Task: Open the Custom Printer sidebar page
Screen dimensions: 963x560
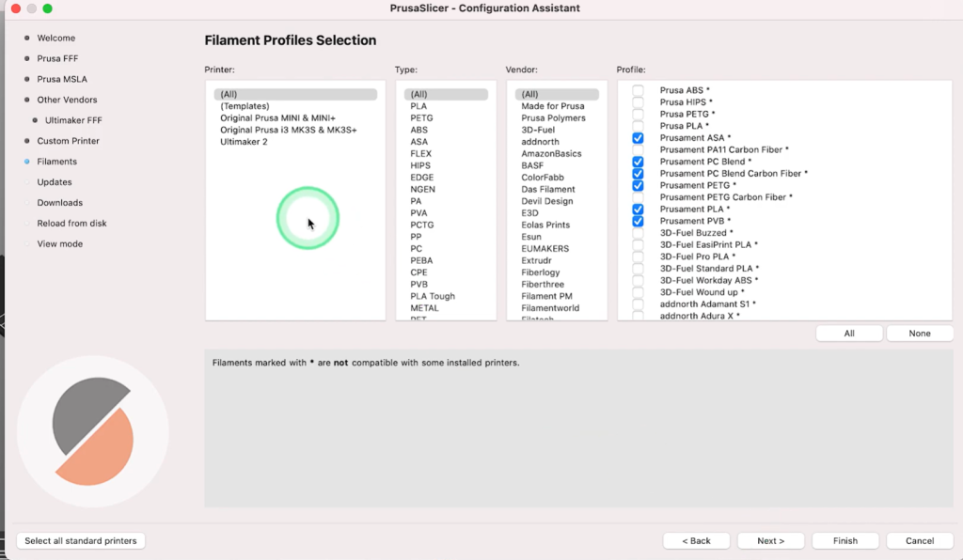Action: (68, 141)
